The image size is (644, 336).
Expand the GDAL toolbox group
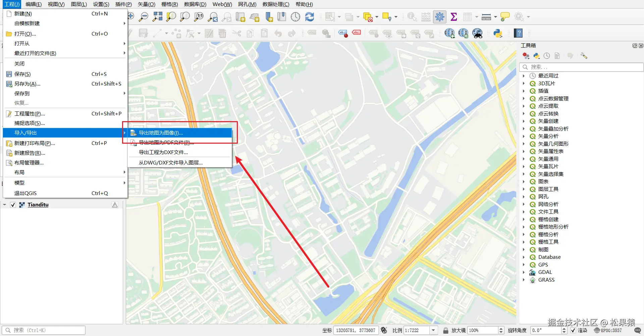coord(524,272)
